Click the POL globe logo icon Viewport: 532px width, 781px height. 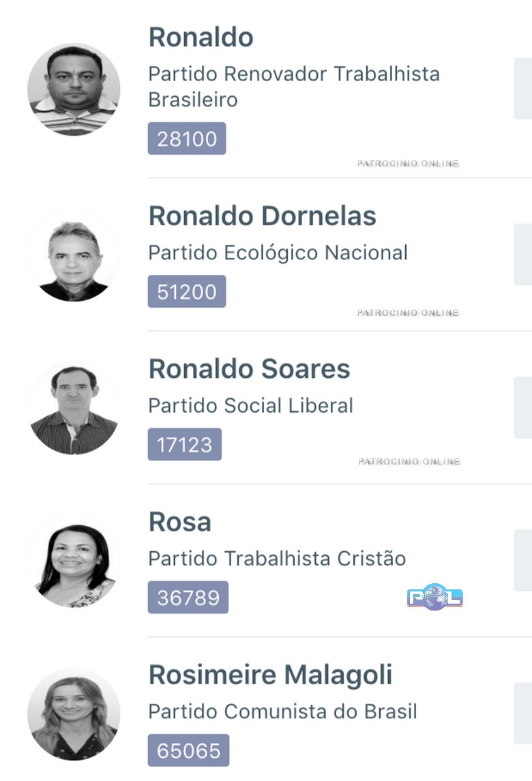[x=435, y=598]
